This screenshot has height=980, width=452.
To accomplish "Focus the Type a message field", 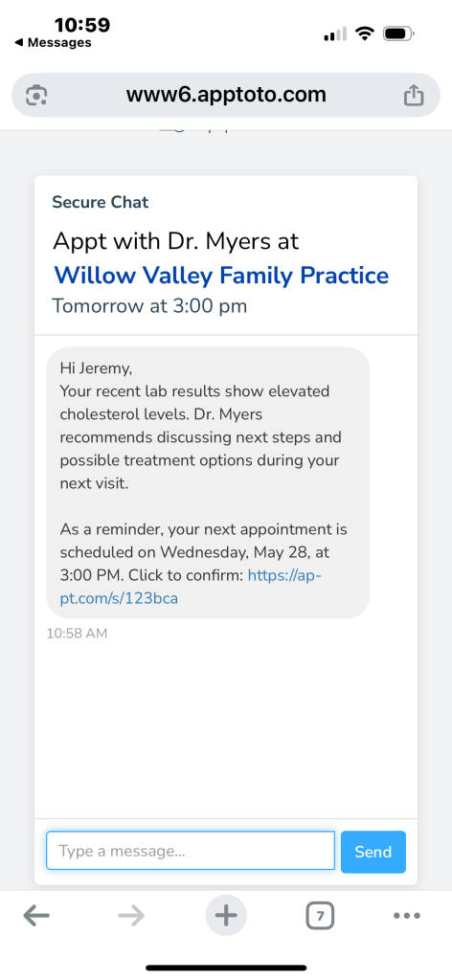I will [x=191, y=851].
